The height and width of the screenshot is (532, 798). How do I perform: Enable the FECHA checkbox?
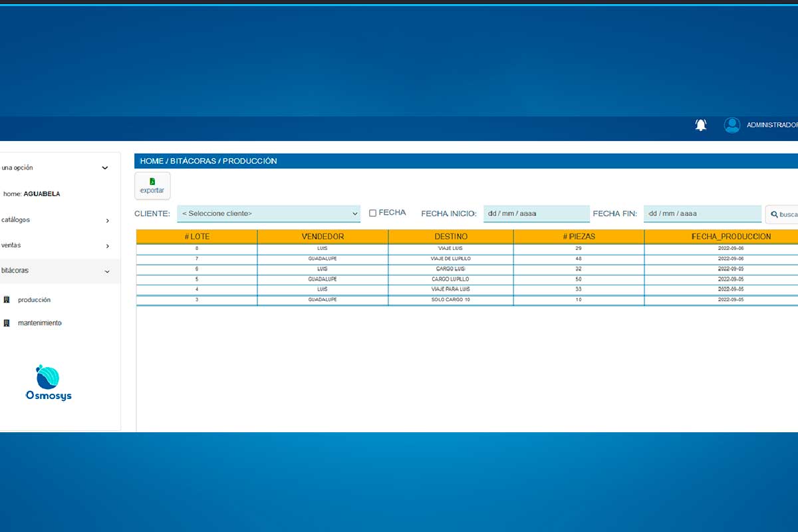(x=373, y=213)
